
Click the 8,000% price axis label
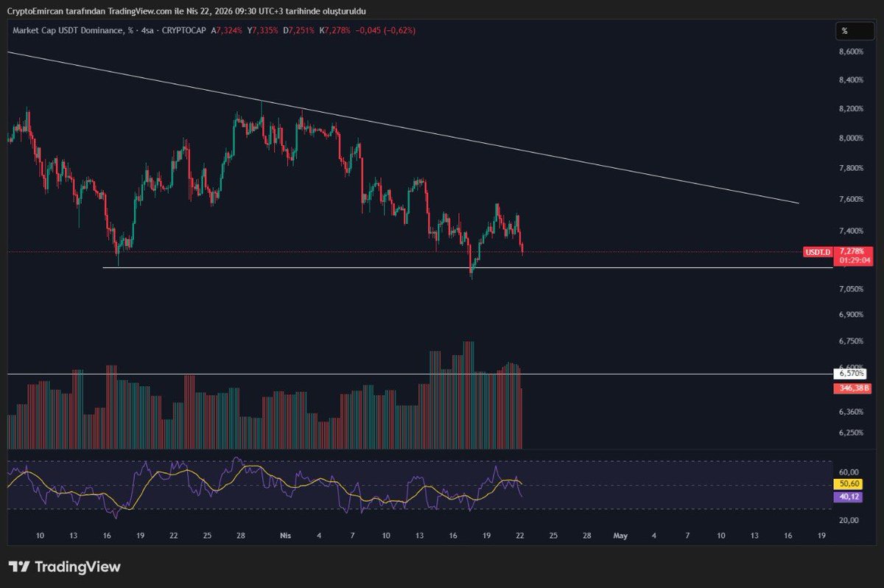pos(850,138)
